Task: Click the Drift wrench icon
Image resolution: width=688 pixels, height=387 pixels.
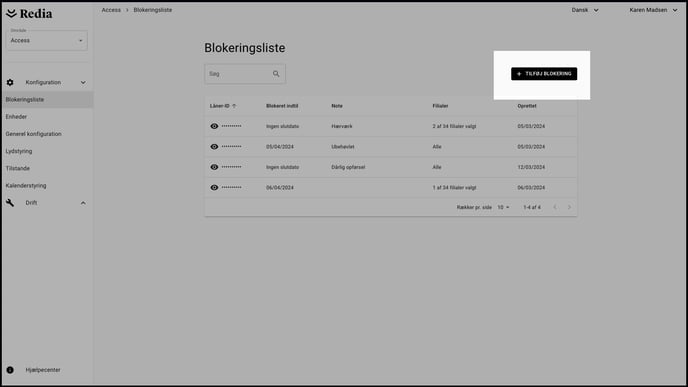Action: (10, 203)
